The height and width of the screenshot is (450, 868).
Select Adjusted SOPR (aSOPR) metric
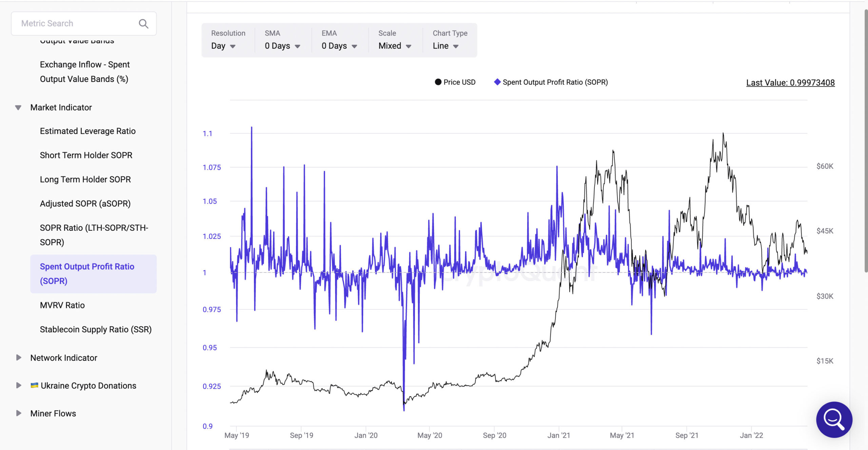click(x=85, y=204)
